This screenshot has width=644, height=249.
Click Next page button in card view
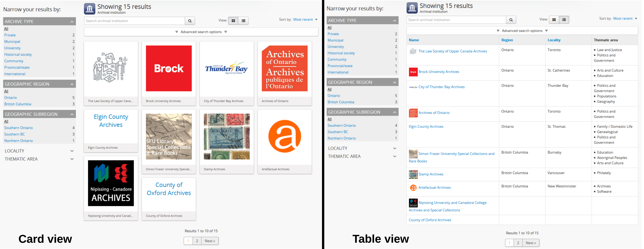point(210,241)
